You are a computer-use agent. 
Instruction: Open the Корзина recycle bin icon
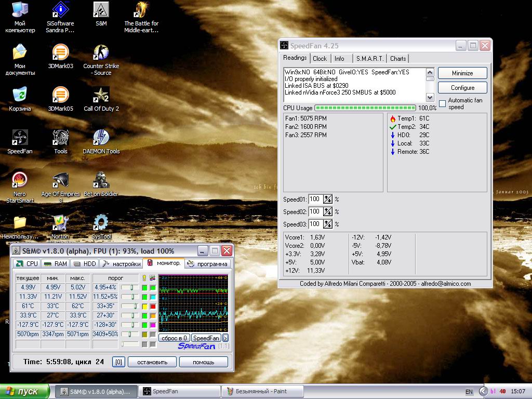tap(20, 99)
